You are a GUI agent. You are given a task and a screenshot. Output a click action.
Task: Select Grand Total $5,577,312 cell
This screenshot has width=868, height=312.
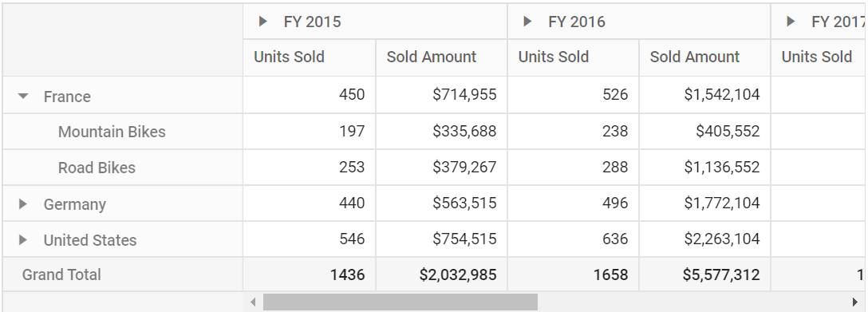click(x=705, y=274)
